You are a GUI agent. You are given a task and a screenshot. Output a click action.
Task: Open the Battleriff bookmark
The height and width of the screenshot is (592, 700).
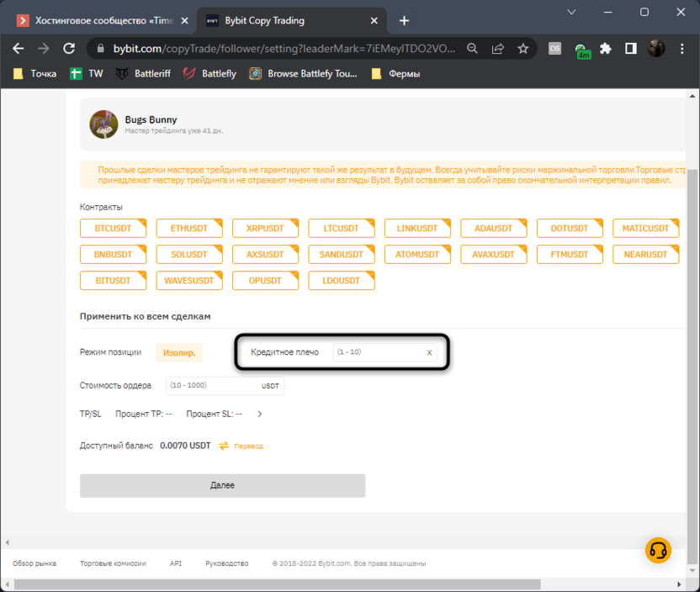[x=143, y=74]
